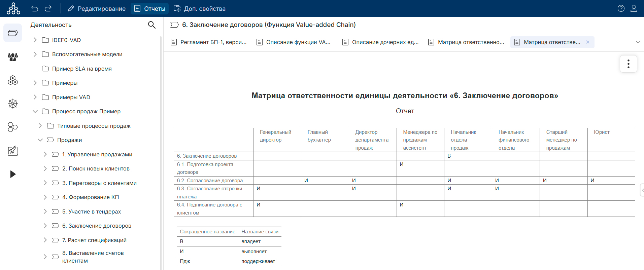Open the three-dot report options menu
Screen dimensions: 644x270
click(x=628, y=64)
